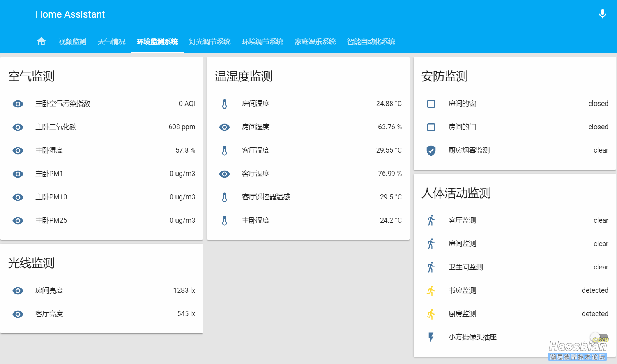Click the 608 ppm value
The width and height of the screenshot is (617, 364).
tap(182, 127)
